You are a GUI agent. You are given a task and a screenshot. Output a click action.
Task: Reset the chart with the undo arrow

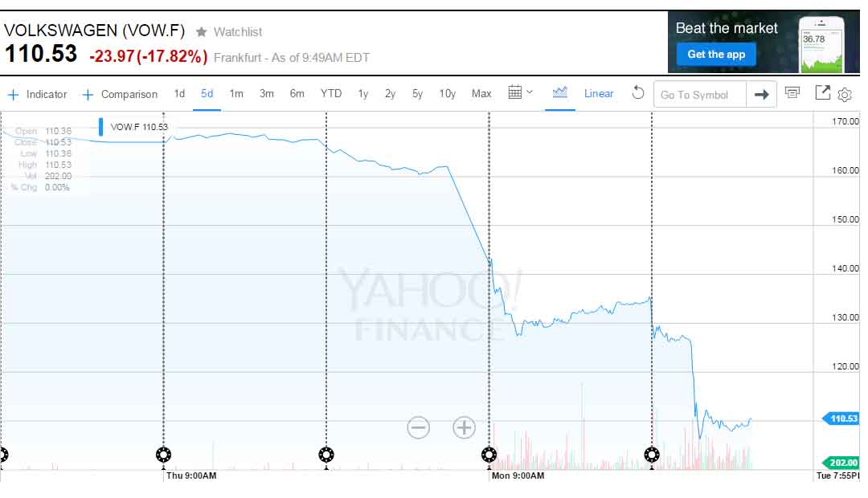[638, 93]
